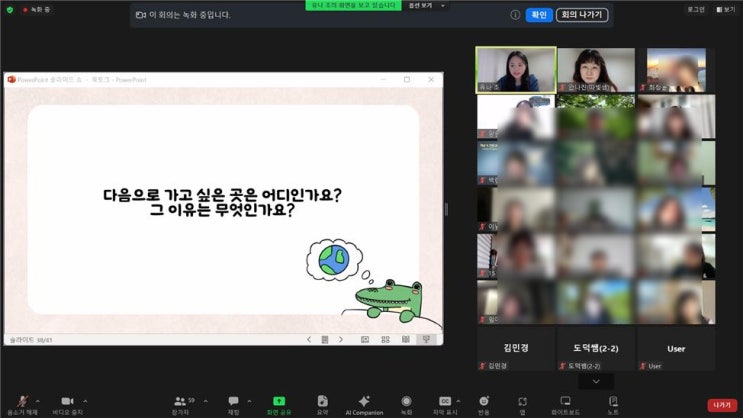
Task: Select PowerPoint Slide Show view icon
Action: [x=426, y=339]
